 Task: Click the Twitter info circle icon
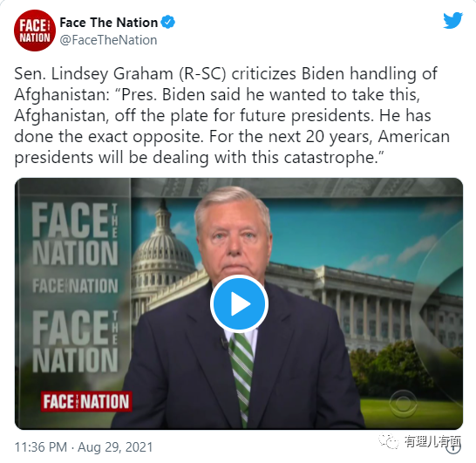click(x=454, y=447)
